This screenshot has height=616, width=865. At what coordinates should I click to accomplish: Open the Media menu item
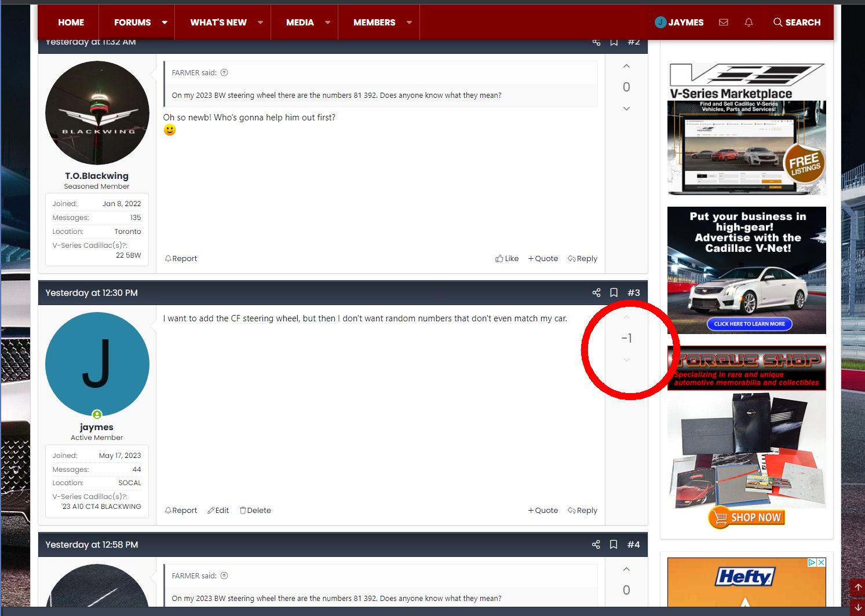(300, 23)
